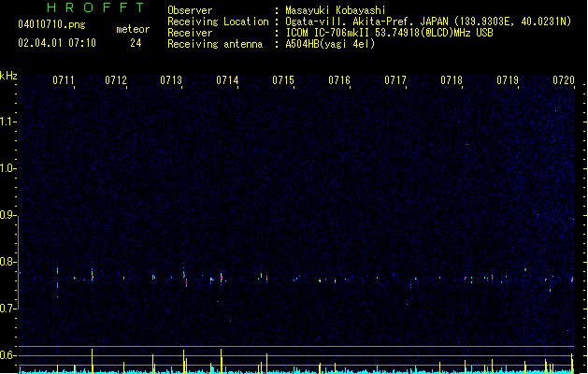Click the 0.8 kHz axis label

[x=8, y=262]
